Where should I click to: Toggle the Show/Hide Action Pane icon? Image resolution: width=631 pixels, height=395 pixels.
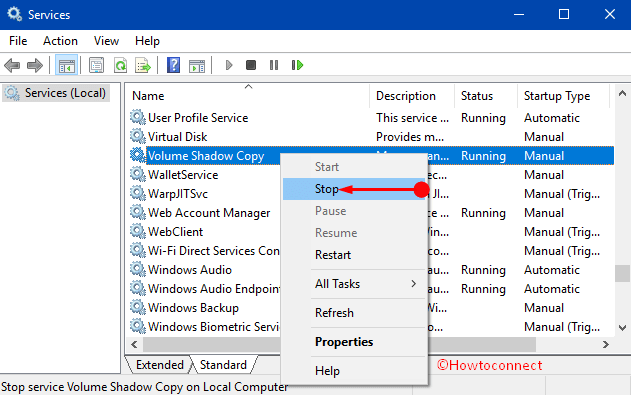point(197,65)
